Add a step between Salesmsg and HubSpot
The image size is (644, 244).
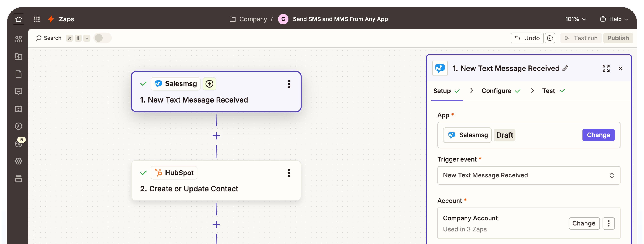point(216,136)
